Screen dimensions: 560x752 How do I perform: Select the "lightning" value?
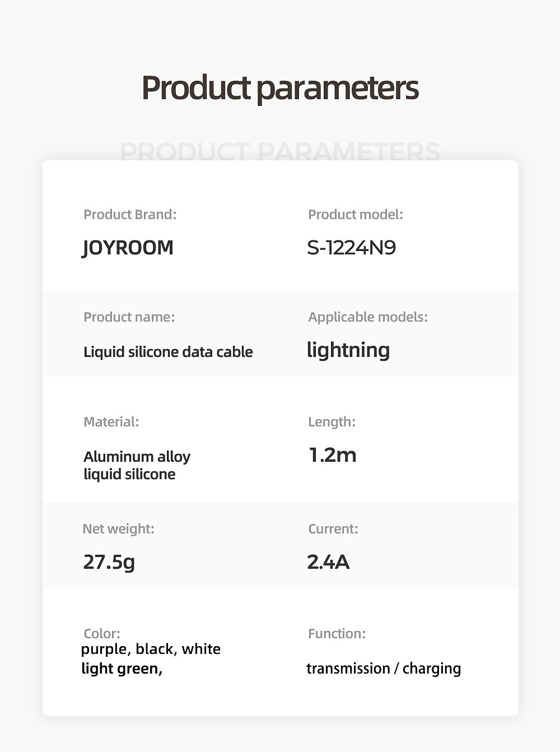(x=348, y=350)
